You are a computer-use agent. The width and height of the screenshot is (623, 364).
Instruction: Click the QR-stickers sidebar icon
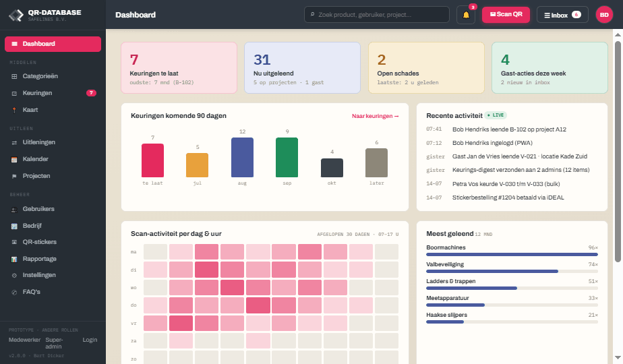click(x=14, y=242)
